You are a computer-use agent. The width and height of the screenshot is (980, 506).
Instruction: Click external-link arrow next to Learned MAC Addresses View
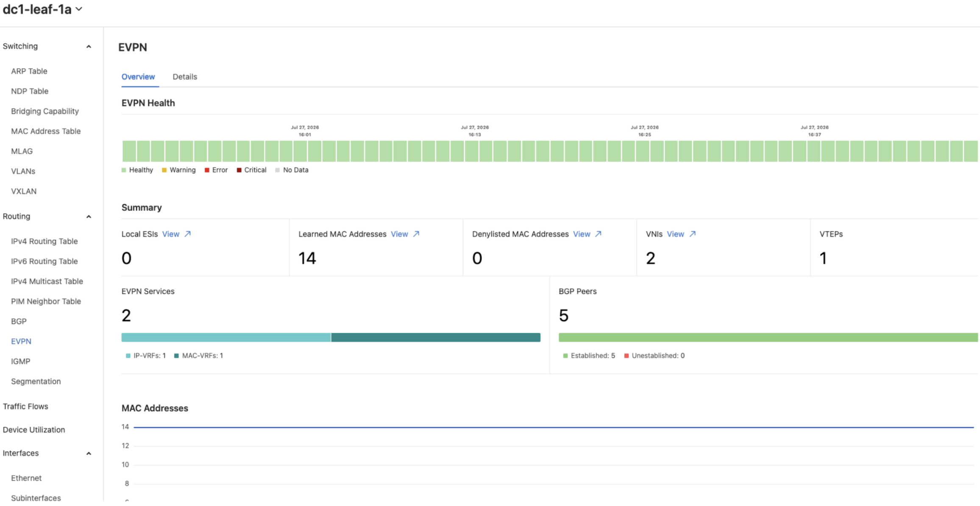click(416, 234)
